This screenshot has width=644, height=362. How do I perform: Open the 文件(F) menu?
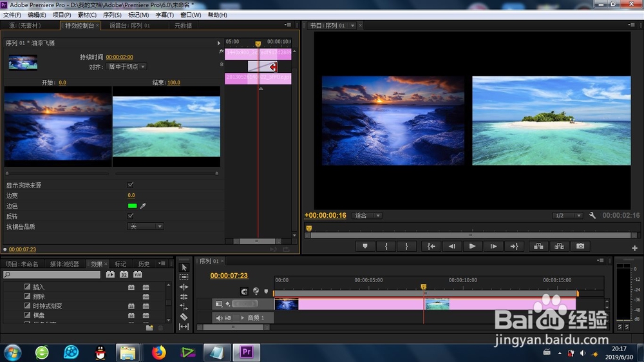(12, 15)
